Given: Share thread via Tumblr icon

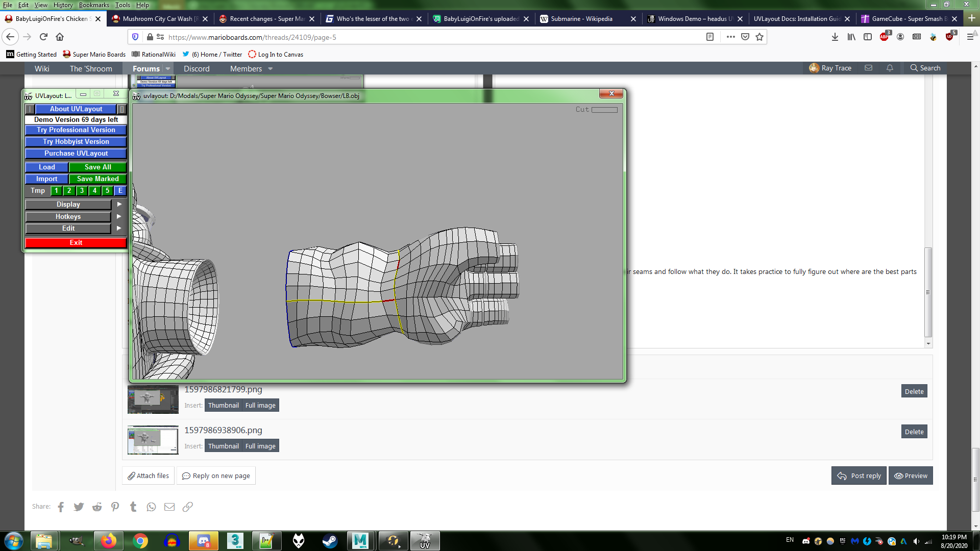Looking at the screenshot, I should pyautogui.click(x=133, y=507).
